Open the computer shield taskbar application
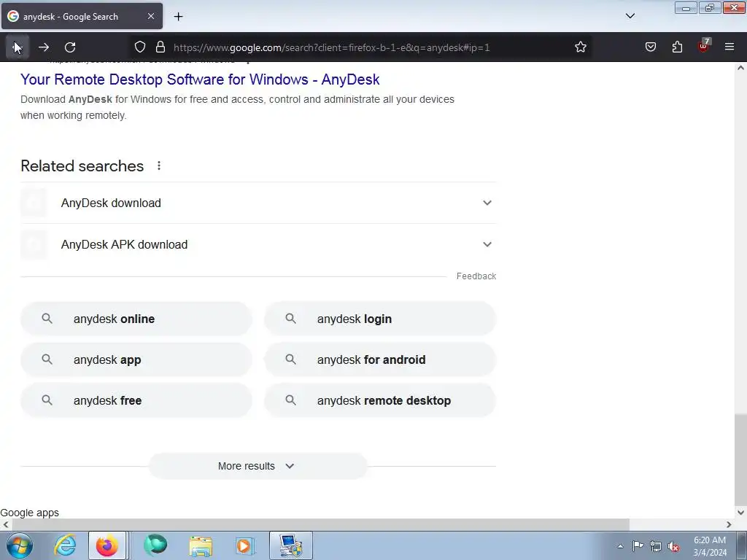747x560 pixels. point(290,545)
